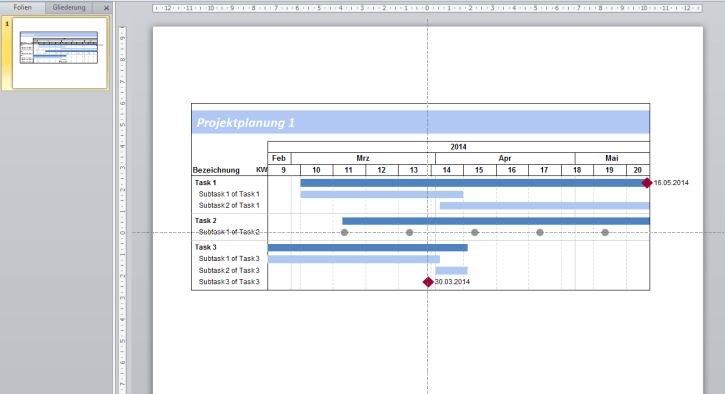
Task: Click the Task 3 row label
Action: [x=205, y=247]
